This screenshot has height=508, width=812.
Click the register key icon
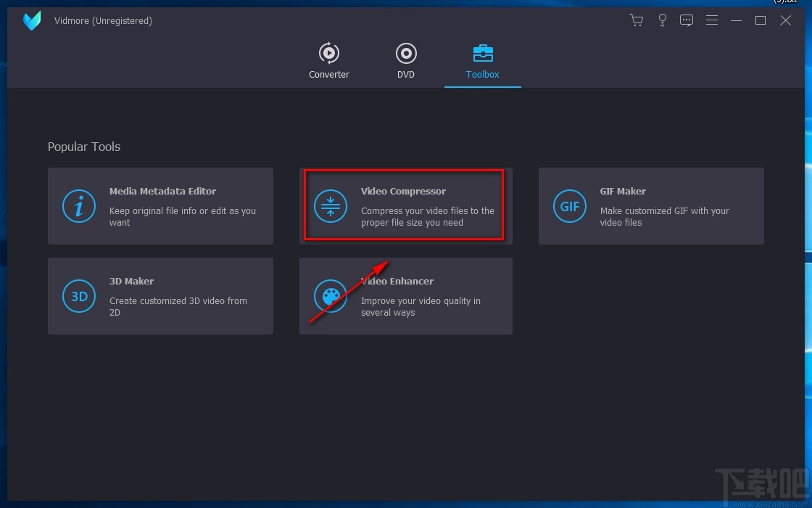pos(662,20)
